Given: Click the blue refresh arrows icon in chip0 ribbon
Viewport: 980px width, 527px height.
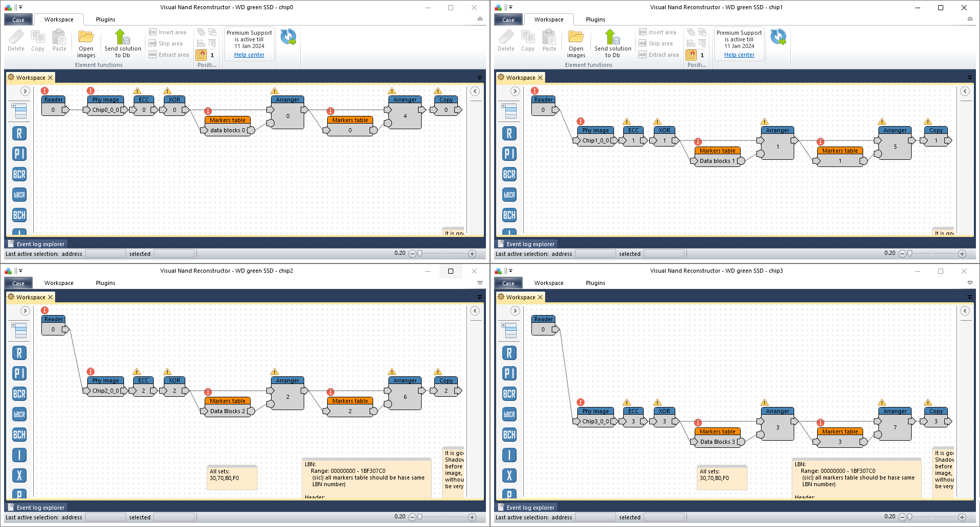Looking at the screenshot, I should click(288, 37).
